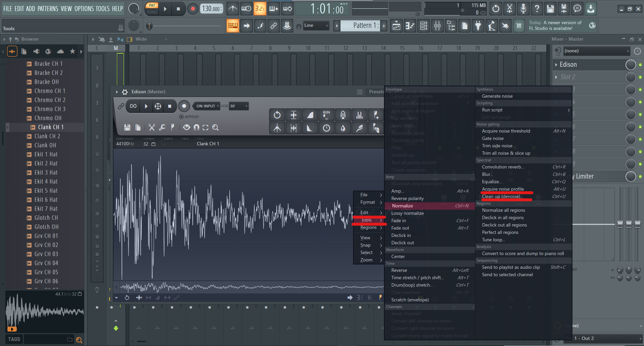Click the Metronome icon

pos(232,9)
